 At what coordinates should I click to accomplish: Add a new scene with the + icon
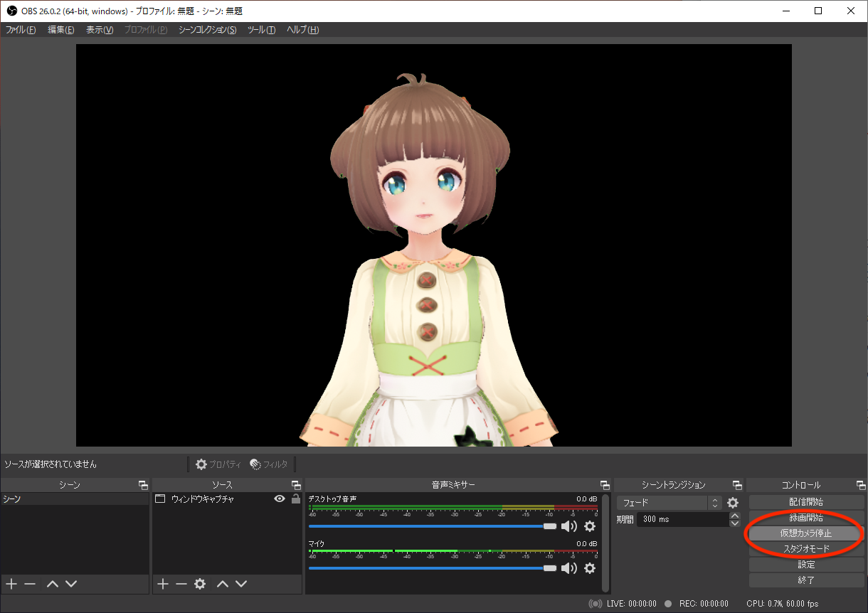pos(11,584)
